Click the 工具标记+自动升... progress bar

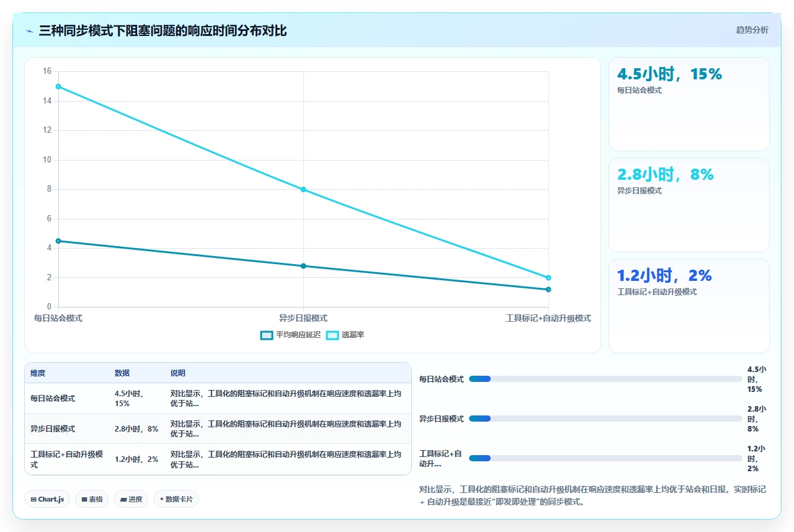(x=605, y=458)
